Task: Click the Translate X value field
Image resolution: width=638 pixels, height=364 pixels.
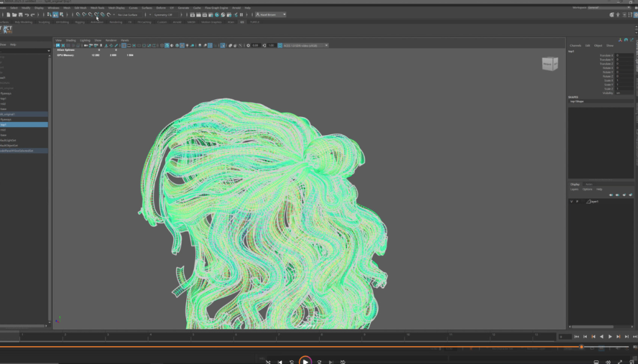Action: coord(624,55)
